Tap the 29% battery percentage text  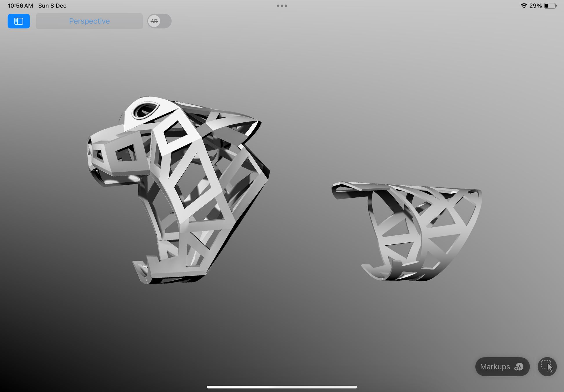[535, 6]
